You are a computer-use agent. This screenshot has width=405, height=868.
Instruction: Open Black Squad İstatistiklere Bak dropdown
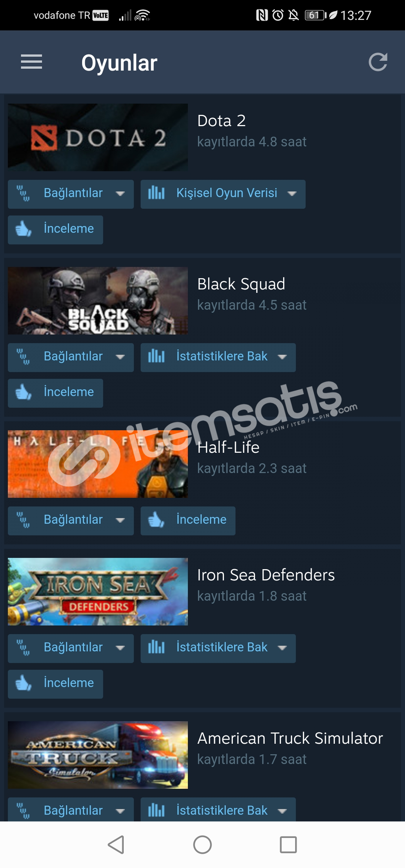click(x=282, y=357)
